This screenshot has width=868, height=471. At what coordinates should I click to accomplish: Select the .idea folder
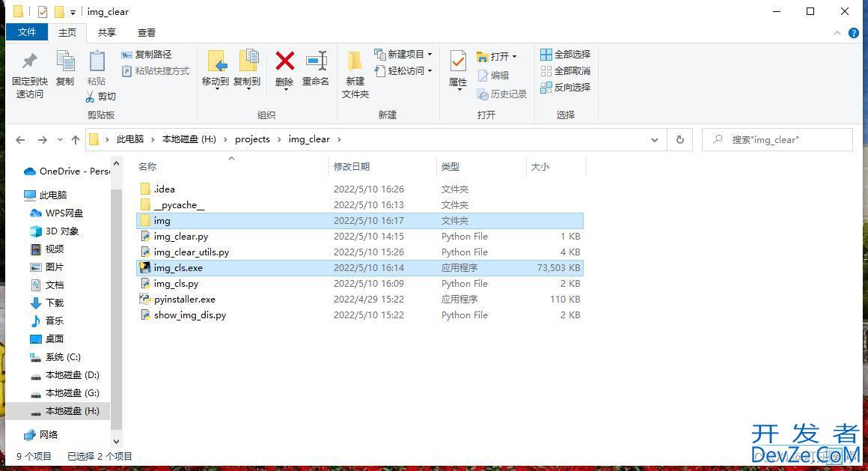click(359, 189)
